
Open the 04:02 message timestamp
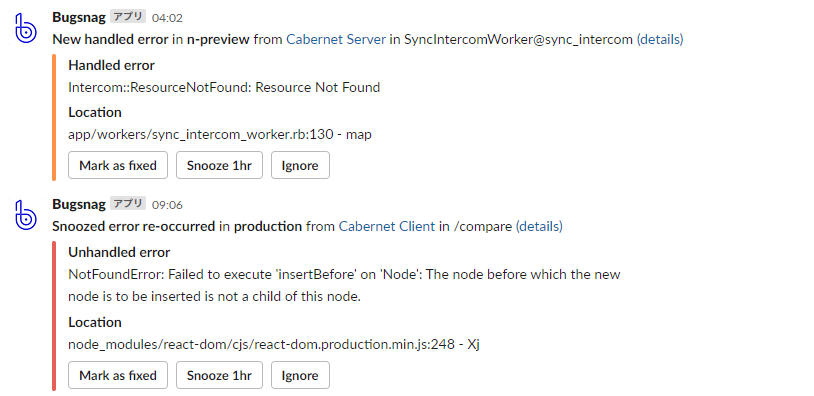167,18
